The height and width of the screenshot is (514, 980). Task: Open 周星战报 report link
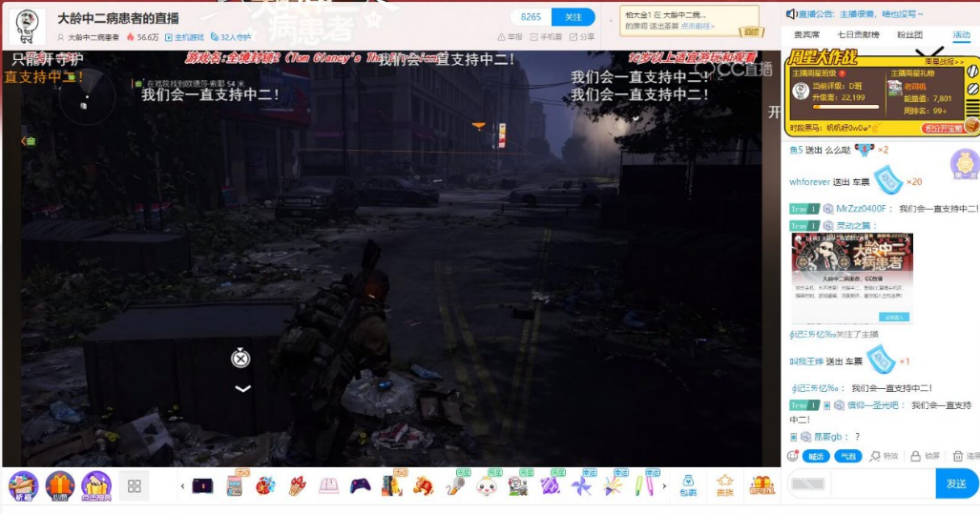pyautogui.click(x=944, y=62)
